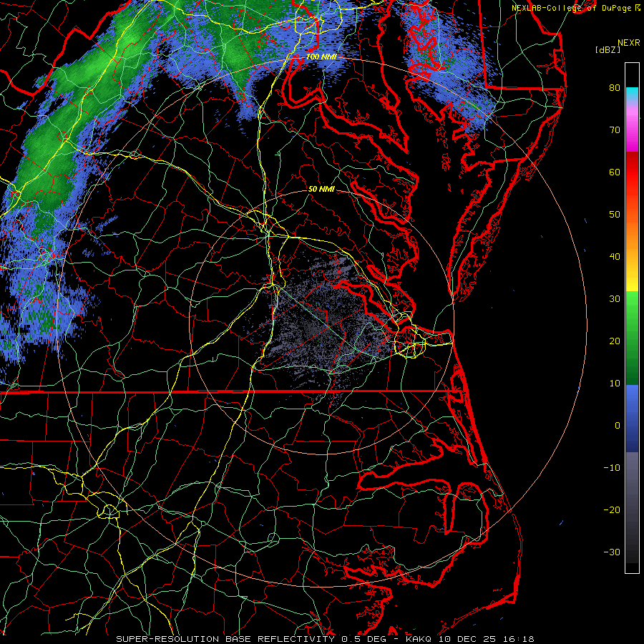Click the -10 value on the dBZ scale
644x644 pixels.
click(x=612, y=468)
